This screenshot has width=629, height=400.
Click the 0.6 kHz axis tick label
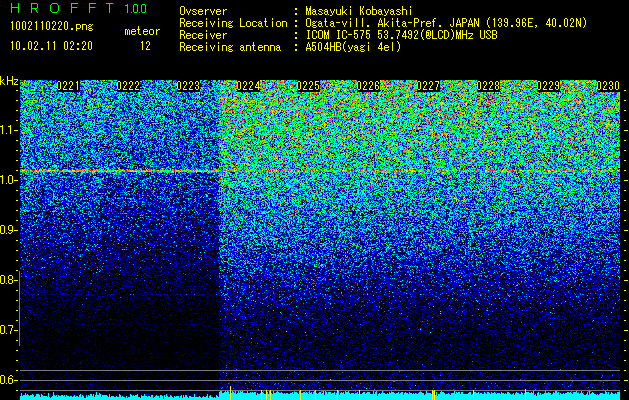tap(8, 380)
